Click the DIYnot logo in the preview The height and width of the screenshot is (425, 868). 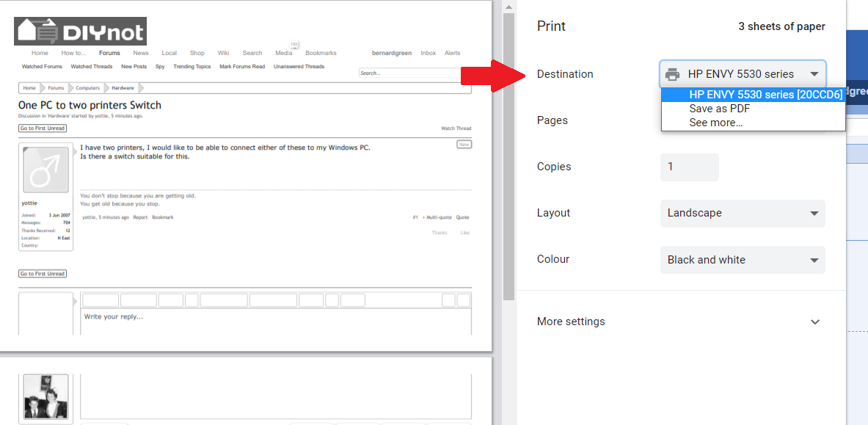(80, 32)
